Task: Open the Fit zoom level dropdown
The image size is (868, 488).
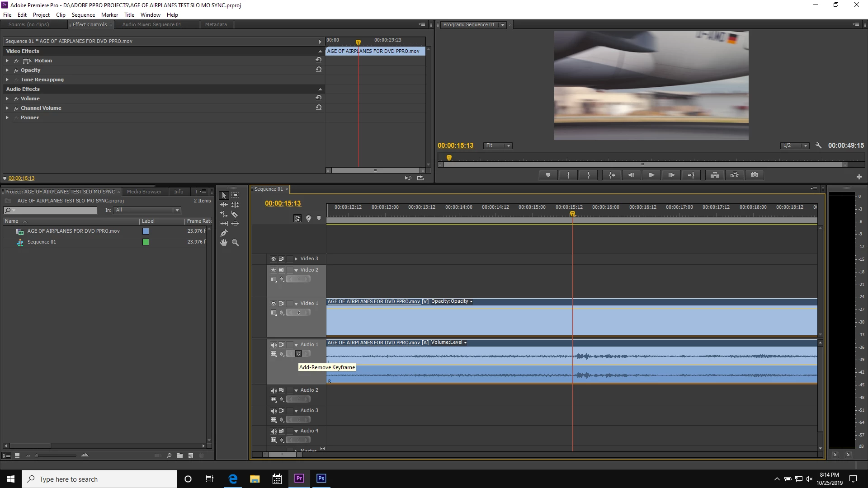Action: 497,145
